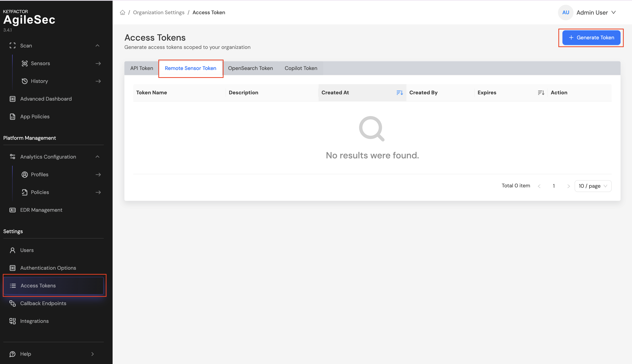Open EDR Management in the sidebar
632x364 pixels.
point(41,210)
